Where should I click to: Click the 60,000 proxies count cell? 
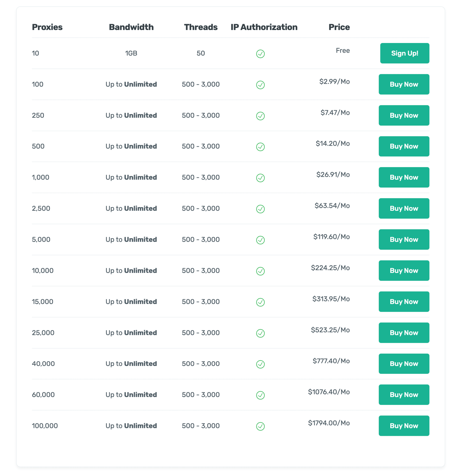pyautogui.click(x=43, y=395)
